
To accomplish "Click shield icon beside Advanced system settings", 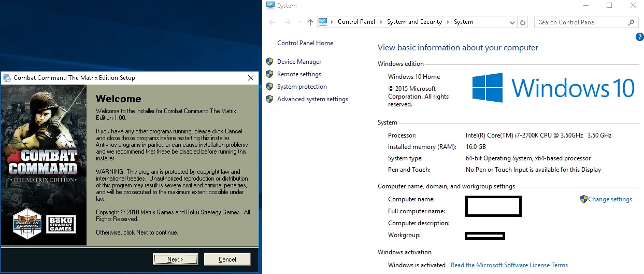I will [x=269, y=99].
